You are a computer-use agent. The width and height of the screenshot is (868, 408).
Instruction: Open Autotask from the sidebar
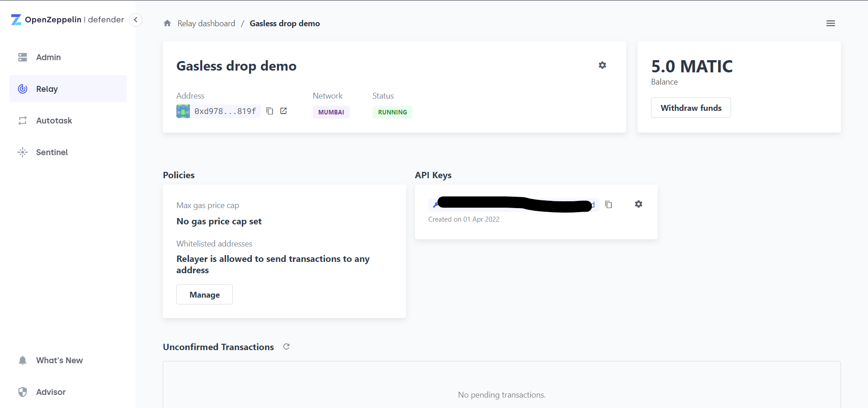[x=54, y=120]
